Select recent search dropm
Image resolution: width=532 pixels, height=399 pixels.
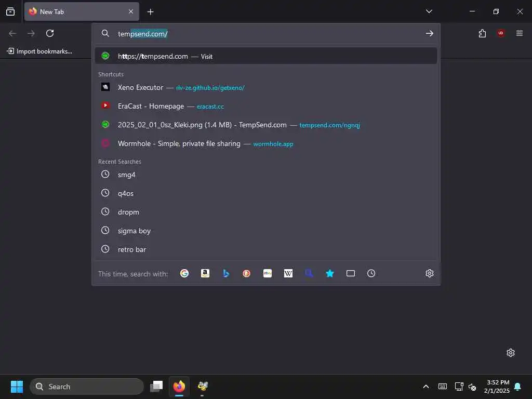pos(265,212)
